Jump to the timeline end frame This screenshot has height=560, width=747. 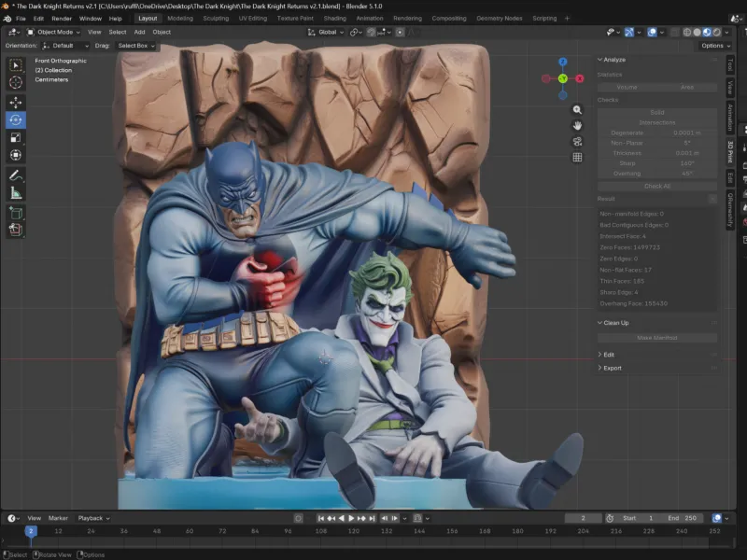372,518
